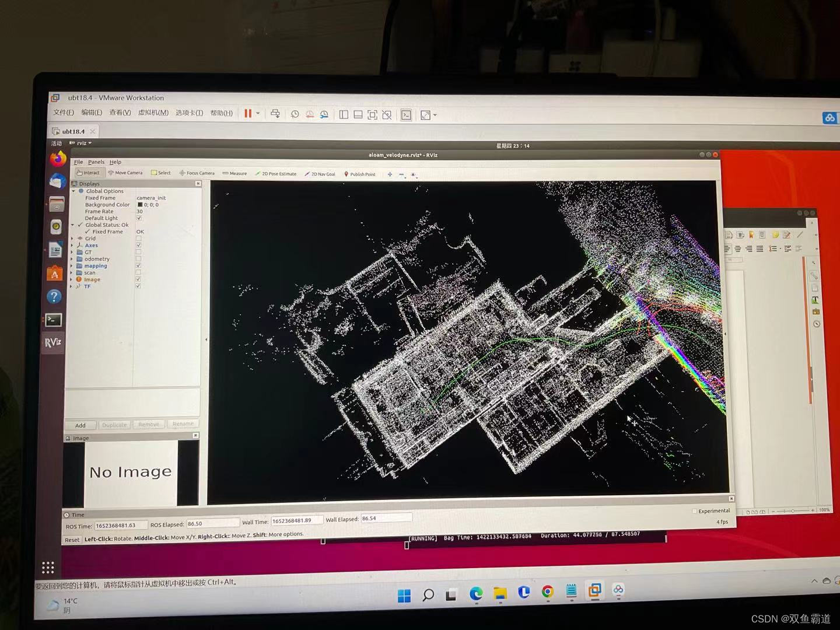The image size is (840, 630).
Task: Enable the Grid display checkbox
Action: point(139,239)
